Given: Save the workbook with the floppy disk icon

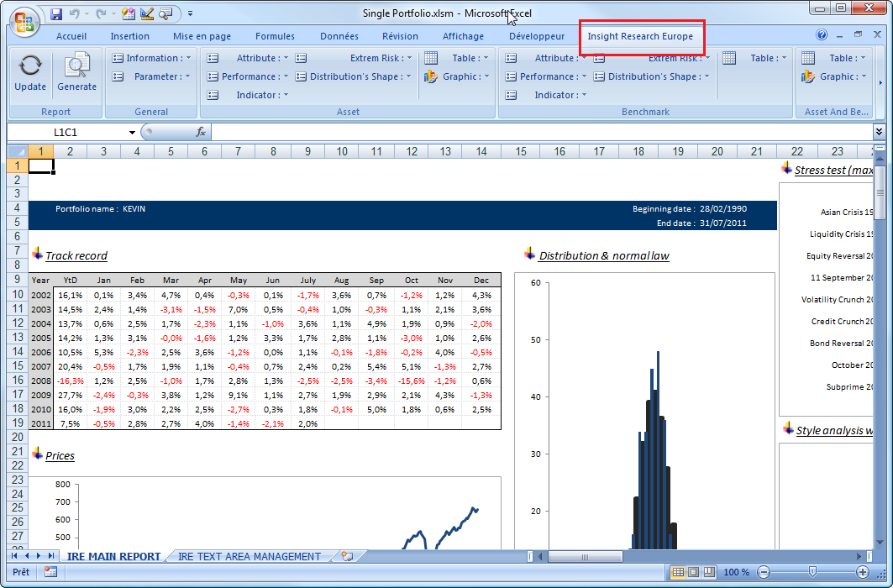Looking at the screenshot, I should point(55,13).
